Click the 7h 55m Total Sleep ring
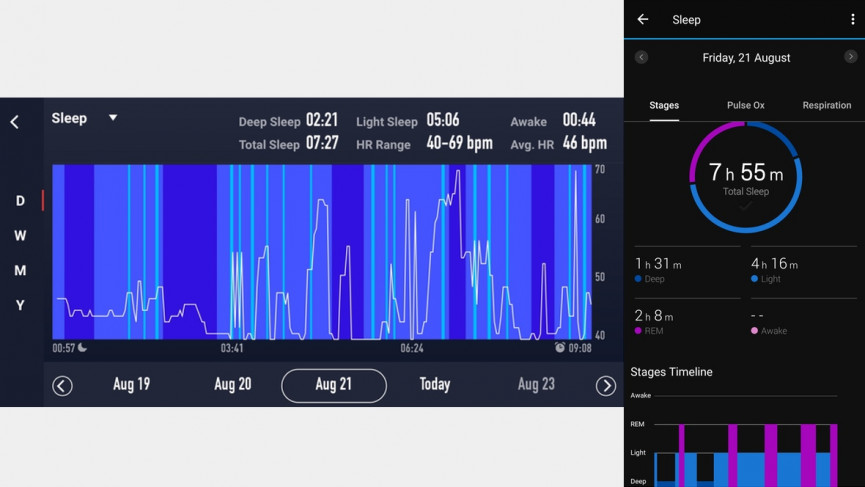Screen dimensions: 865x487 pyautogui.click(x=746, y=177)
